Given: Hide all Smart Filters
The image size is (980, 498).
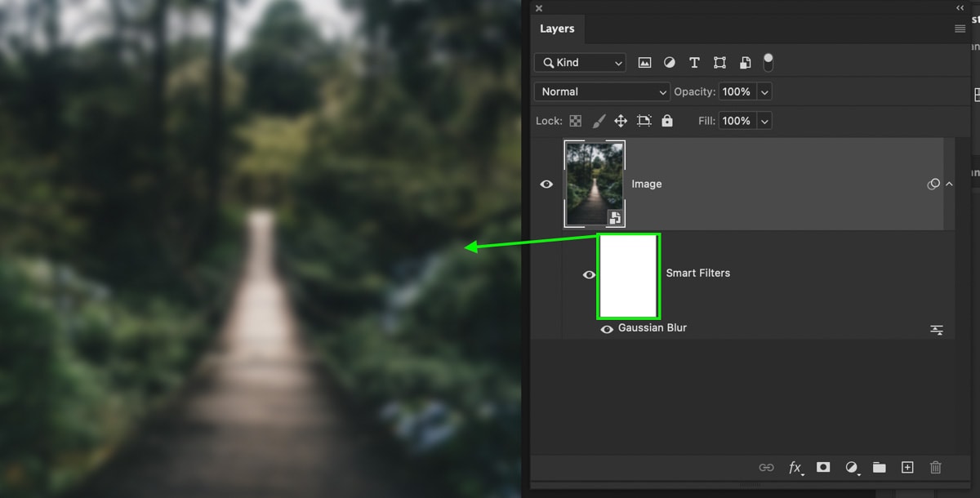Looking at the screenshot, I should click(589, 275).
